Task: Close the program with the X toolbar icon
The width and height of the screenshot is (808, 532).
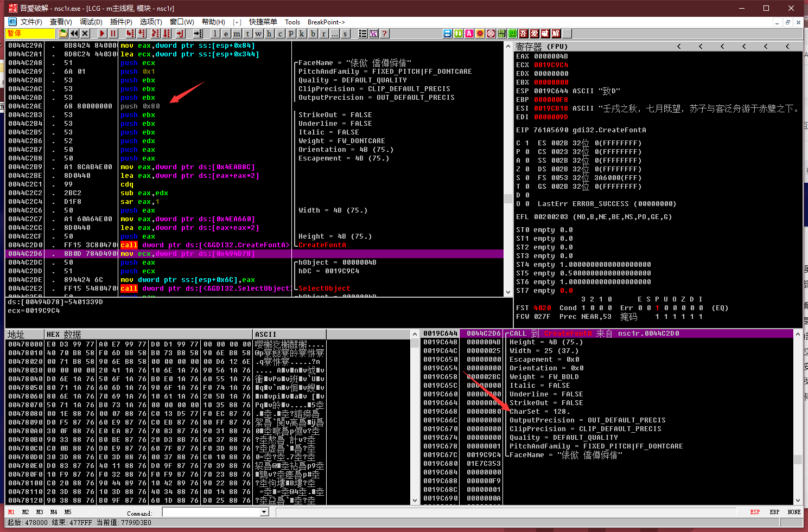Action: [85, 34]
